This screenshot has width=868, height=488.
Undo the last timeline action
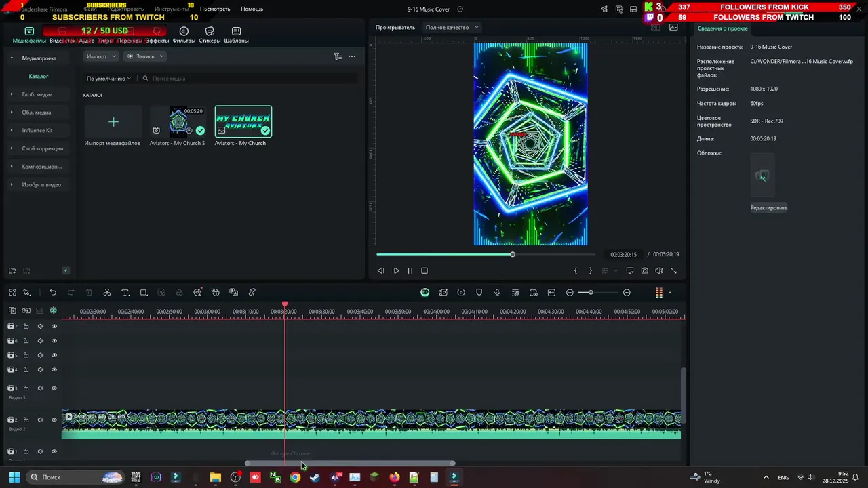tap(53, 292)
